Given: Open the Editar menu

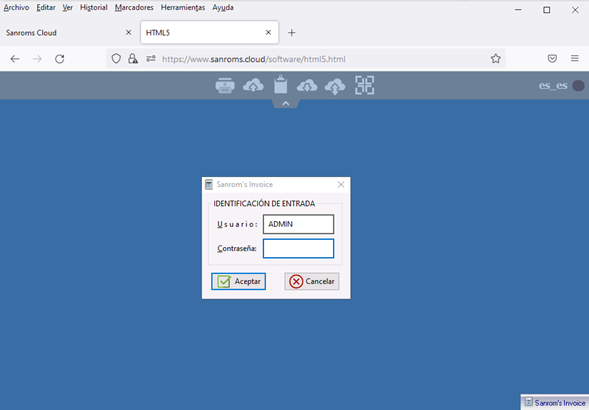Looking at the screenshot, I should tap(46, 8).
